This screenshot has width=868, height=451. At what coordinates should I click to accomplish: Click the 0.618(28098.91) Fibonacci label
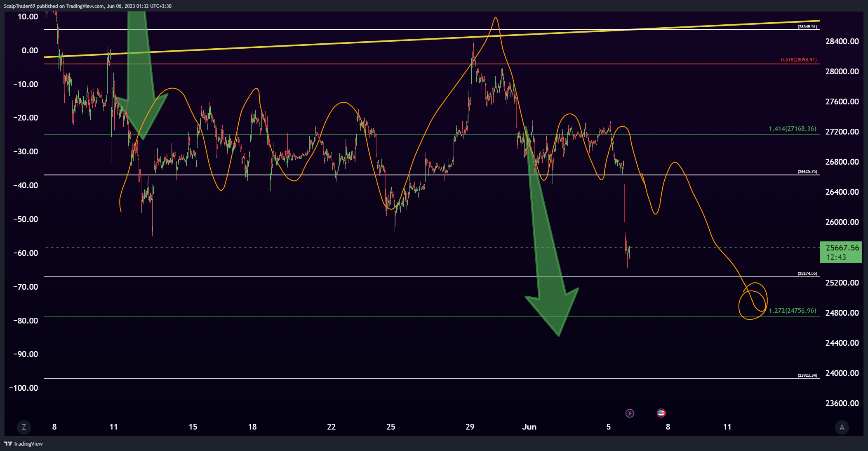tap(798, 60)
